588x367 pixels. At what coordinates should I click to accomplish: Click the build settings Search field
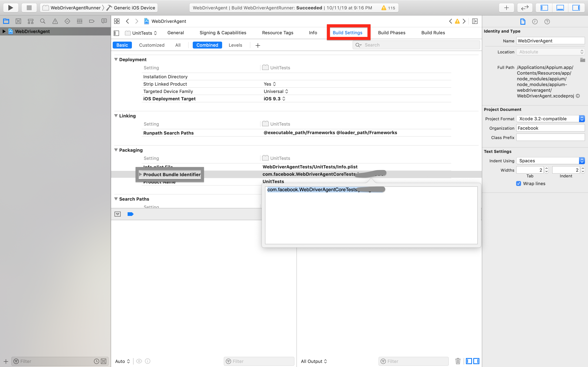coord(416,45)
